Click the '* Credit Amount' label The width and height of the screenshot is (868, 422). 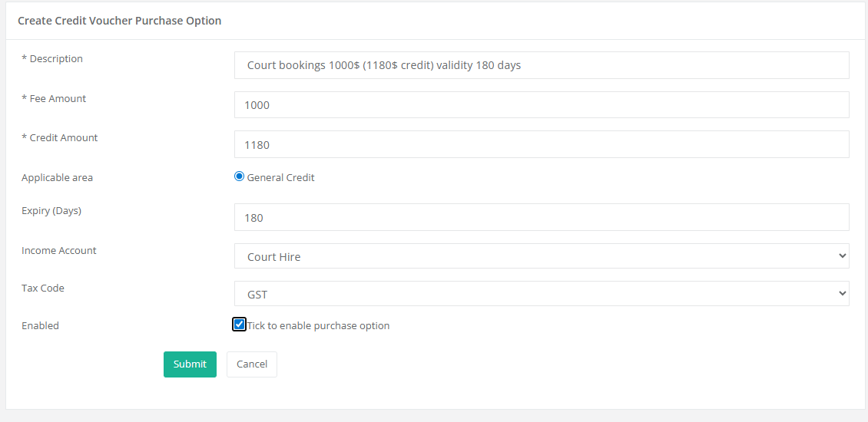tap(60, 138)
